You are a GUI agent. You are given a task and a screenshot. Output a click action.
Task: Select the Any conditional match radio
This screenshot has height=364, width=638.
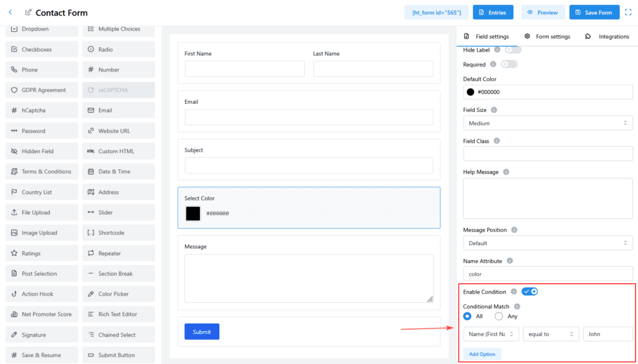[499, 316]
